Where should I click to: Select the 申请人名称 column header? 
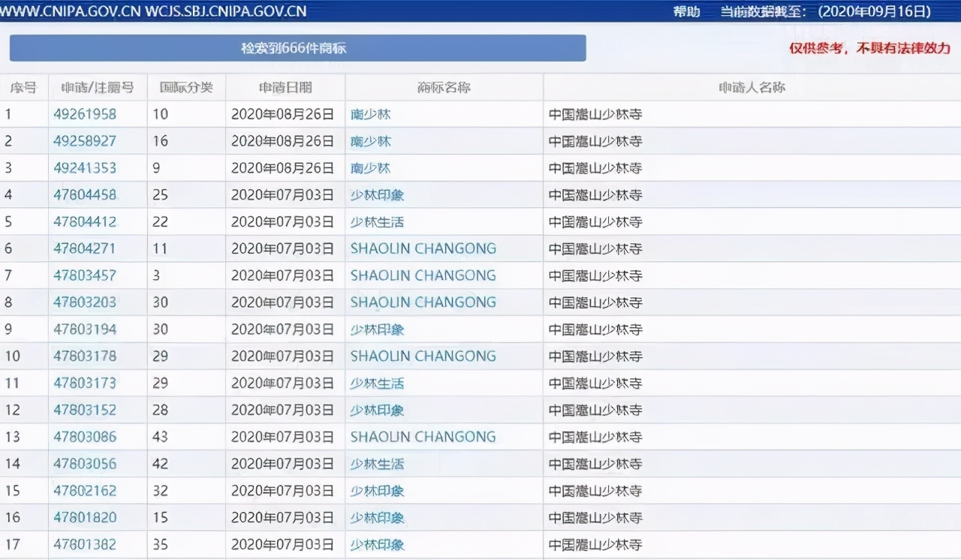click(x=751, y=87)
